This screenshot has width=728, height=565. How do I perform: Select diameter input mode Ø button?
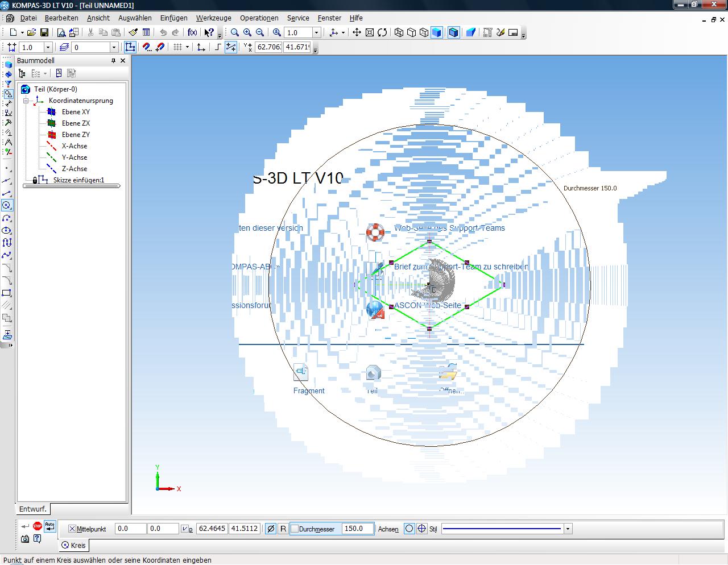[x=271, y=529]
